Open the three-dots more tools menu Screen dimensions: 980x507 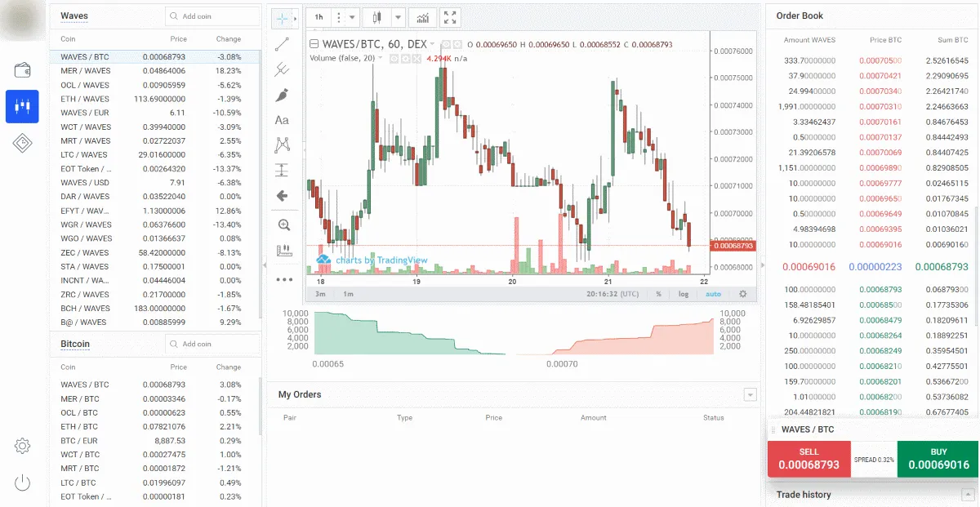tap(283, 279)
